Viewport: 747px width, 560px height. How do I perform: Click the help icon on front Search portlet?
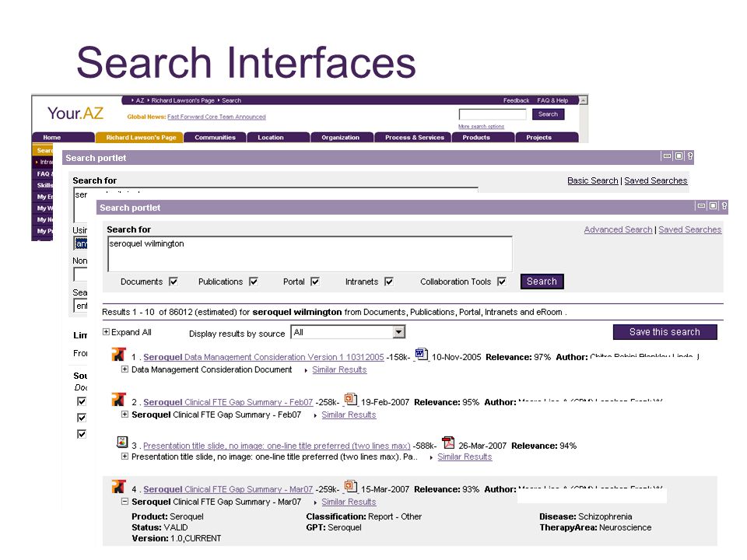(724, 205)
